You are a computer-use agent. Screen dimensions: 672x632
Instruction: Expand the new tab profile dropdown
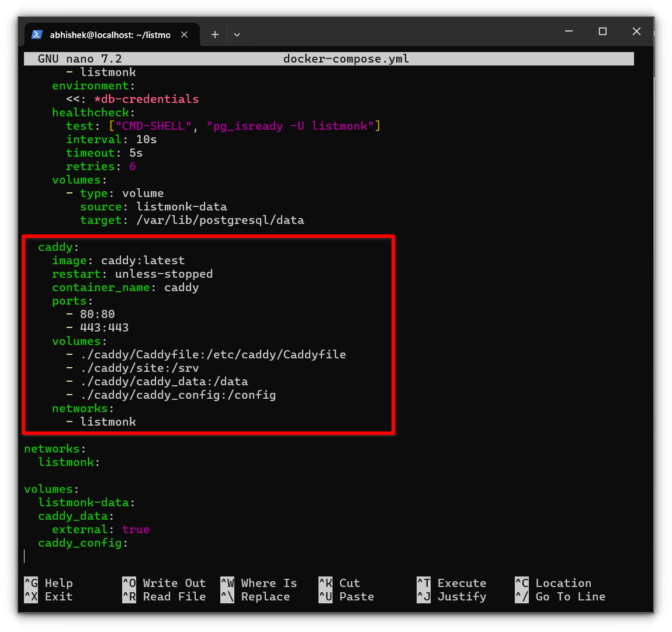[237, 34]
